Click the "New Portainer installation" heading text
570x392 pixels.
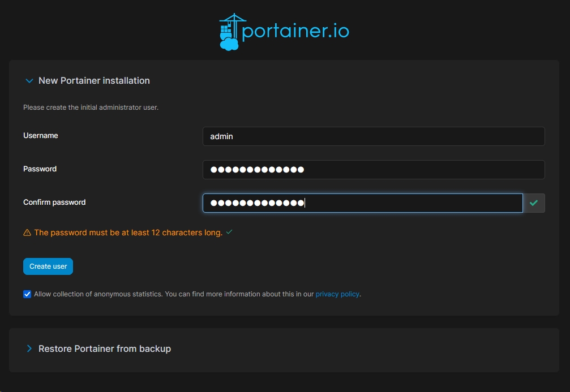[94, 81]
